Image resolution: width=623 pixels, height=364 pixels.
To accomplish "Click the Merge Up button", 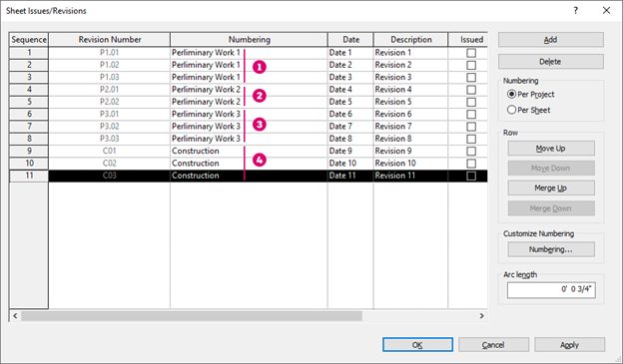I will (551, 188).
